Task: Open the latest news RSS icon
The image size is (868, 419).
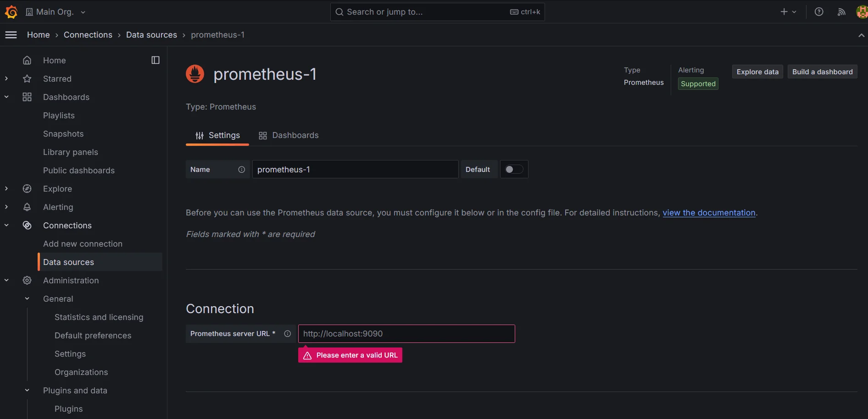Action: [841, 11]
